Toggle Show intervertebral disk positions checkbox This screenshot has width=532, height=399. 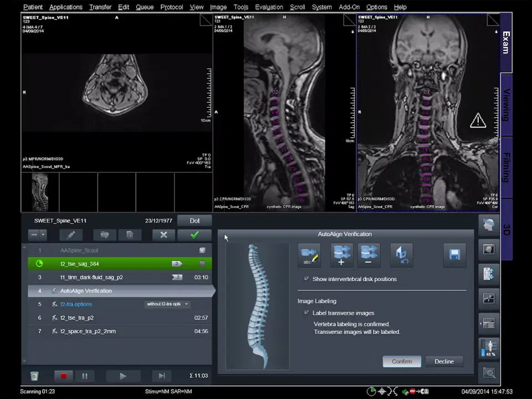(306, 279)
